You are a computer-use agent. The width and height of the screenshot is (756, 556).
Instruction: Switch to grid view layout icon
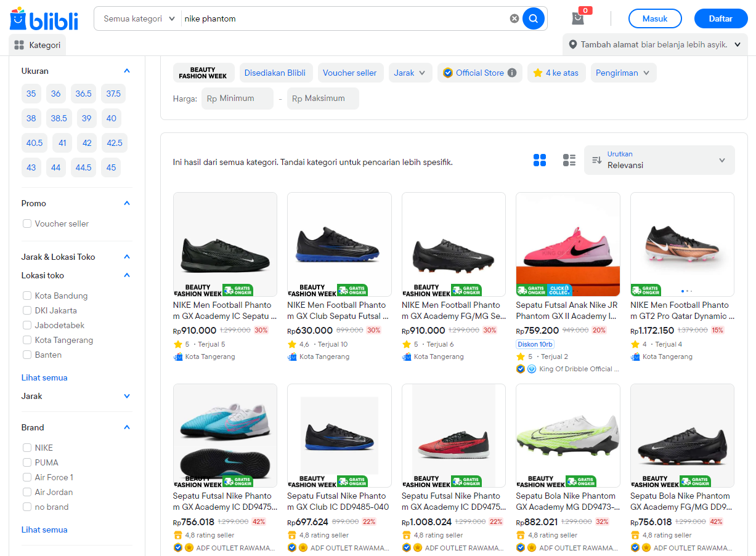click(x=540, y=160)
